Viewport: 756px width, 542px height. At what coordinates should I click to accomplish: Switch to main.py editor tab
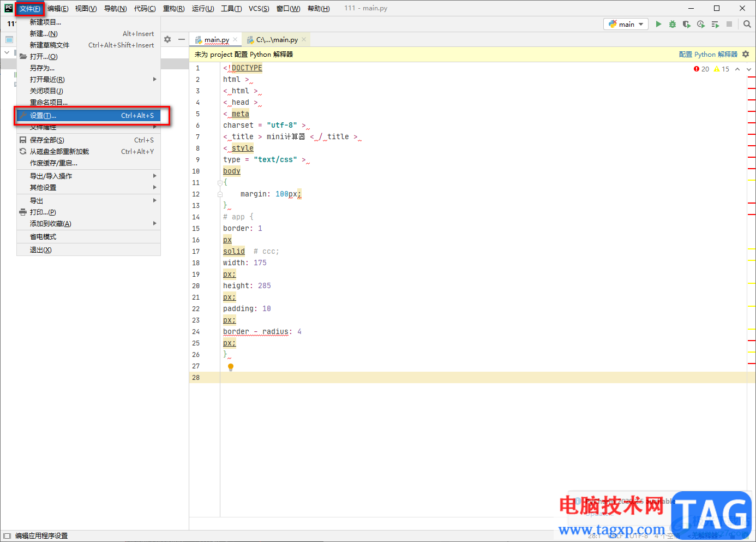pos(217,40)
